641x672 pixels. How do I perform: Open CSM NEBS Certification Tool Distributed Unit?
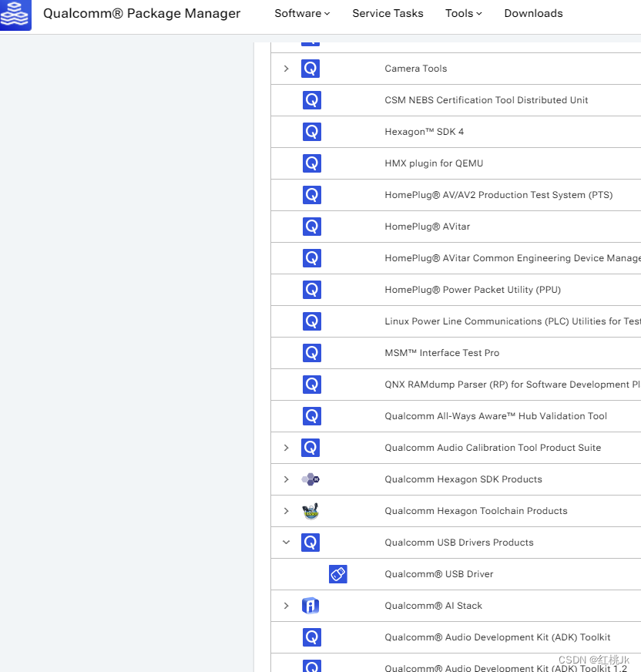click(486, 100)
